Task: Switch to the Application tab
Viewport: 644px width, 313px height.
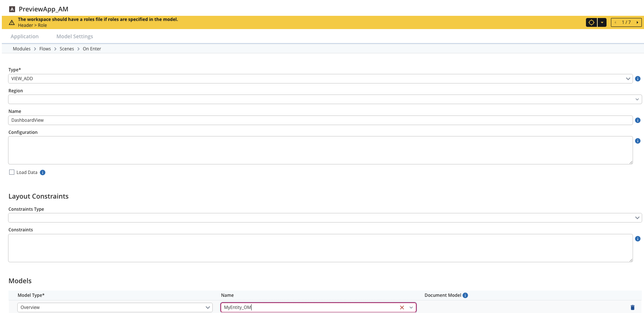Action: 25,36
